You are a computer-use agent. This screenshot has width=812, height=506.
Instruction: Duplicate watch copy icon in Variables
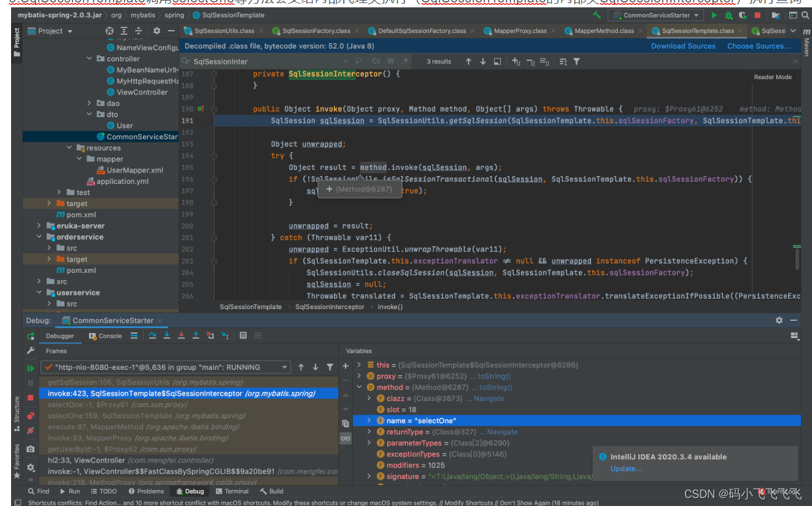(x=346, y=423)
